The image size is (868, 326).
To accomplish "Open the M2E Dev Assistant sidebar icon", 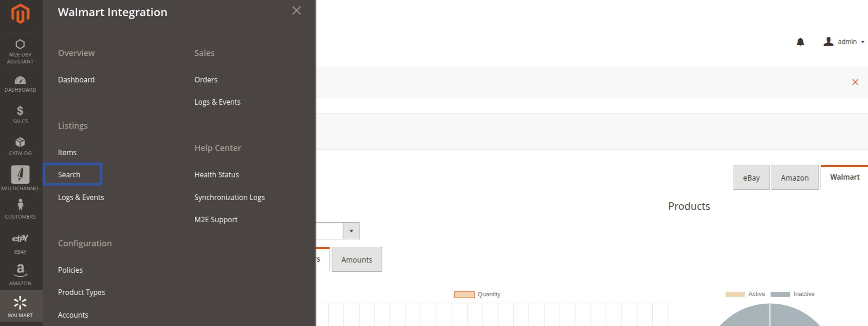I will pos(20,51).
